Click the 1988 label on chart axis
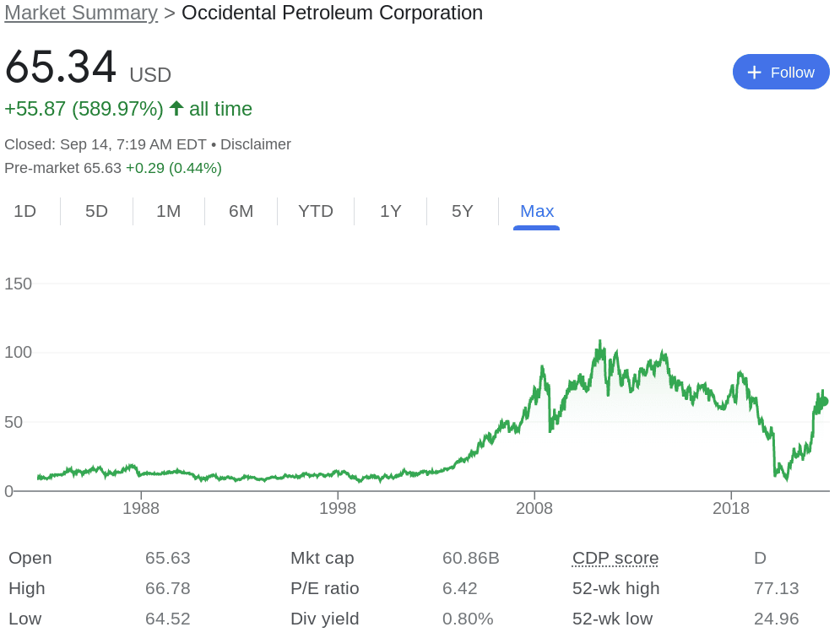840x638 pixels. [141, 508]
